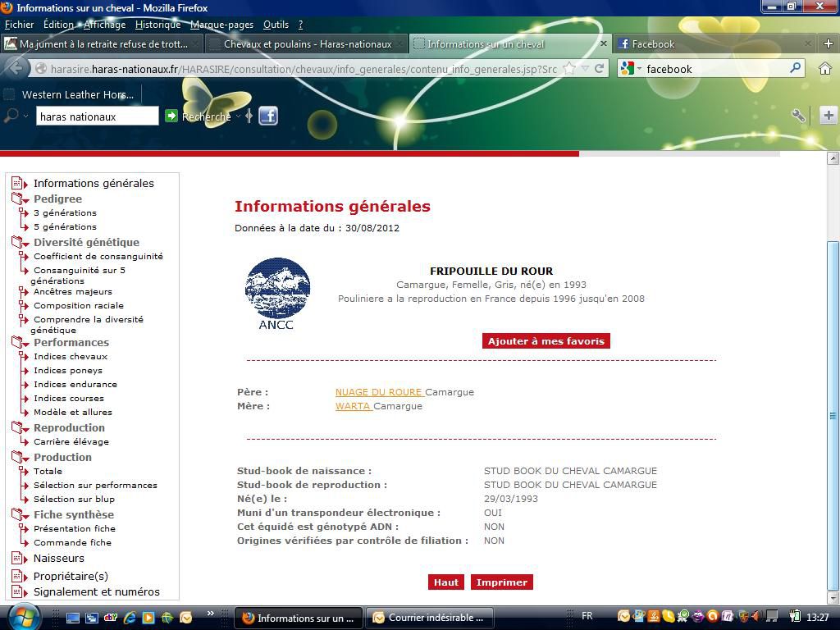
Task: Click the Firefox home button
Action: (825, 69)
